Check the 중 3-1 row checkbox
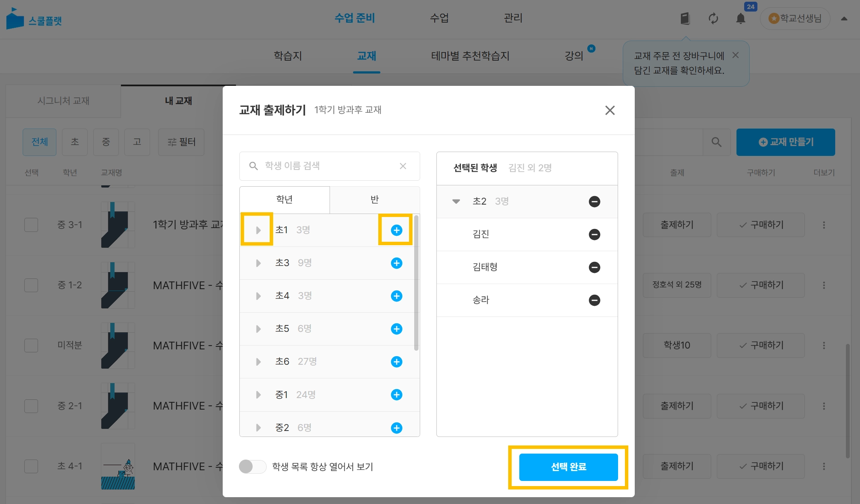Screen dimensions: 860x504 tap(31, 225)
